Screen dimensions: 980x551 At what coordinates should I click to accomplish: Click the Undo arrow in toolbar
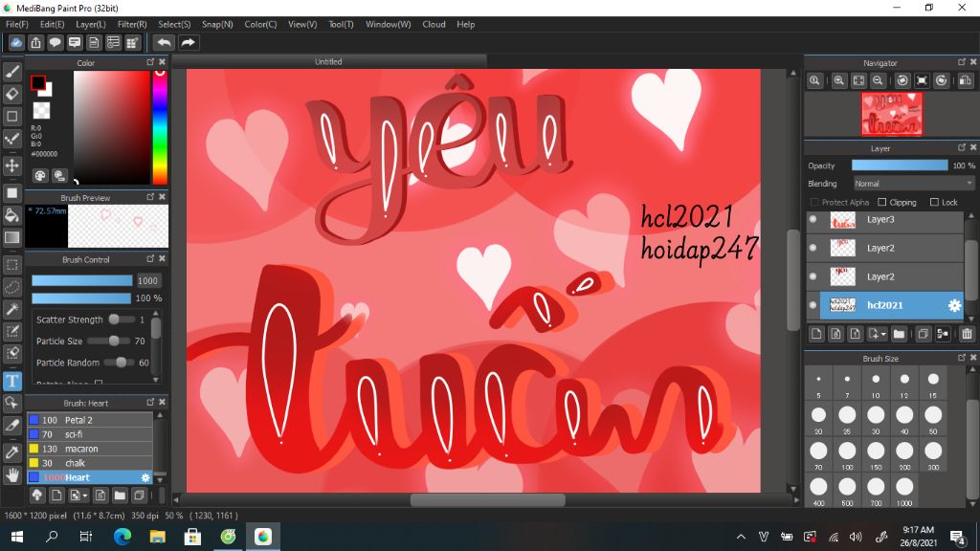tap(164, 42)
